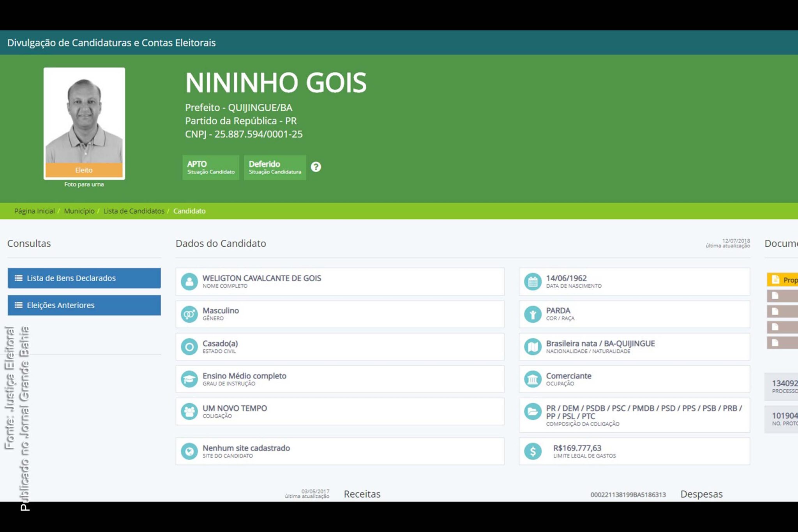Click the Despesas section heading
The image size is (798, 532).
pyautogui.click(x=701, y=494)
